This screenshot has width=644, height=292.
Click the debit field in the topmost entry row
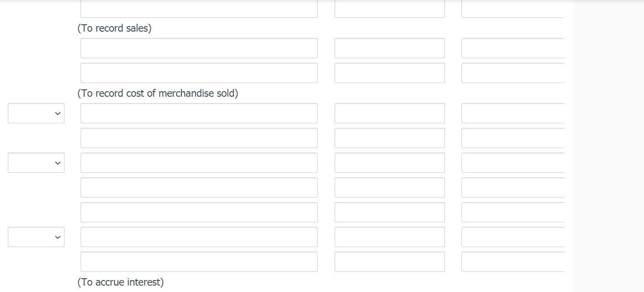click(390, 7)
